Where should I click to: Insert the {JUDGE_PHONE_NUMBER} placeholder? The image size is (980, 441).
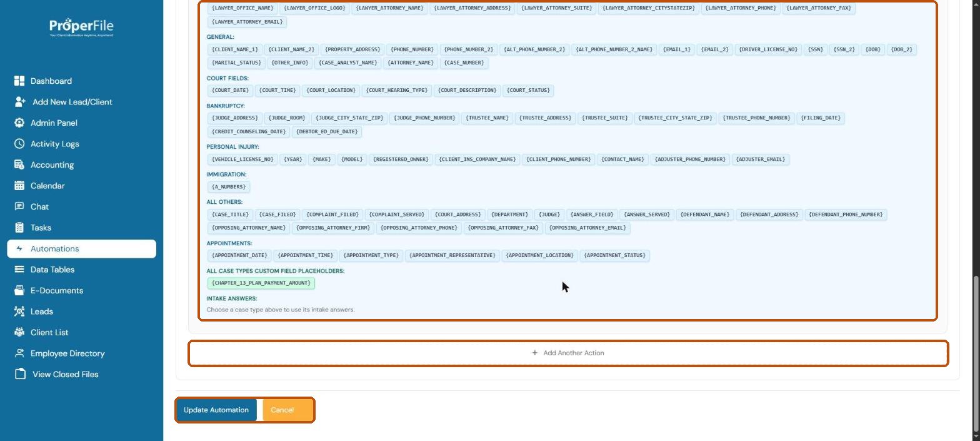[424, 118]
